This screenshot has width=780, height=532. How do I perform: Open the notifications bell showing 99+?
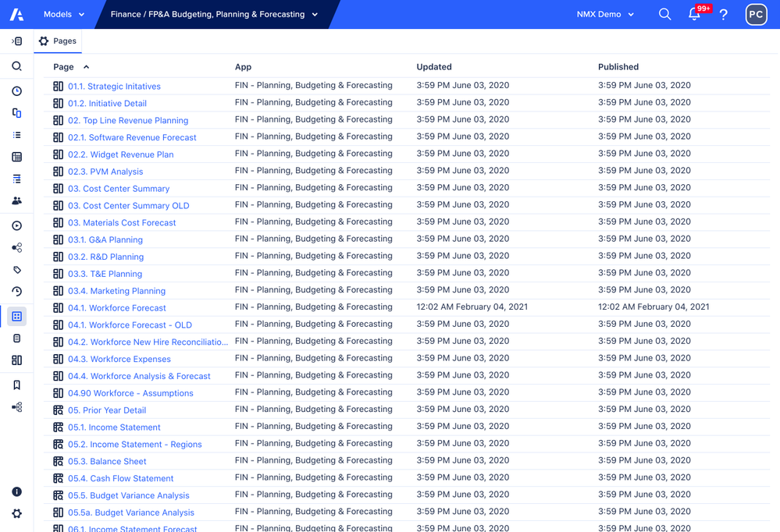coord(694,14)
